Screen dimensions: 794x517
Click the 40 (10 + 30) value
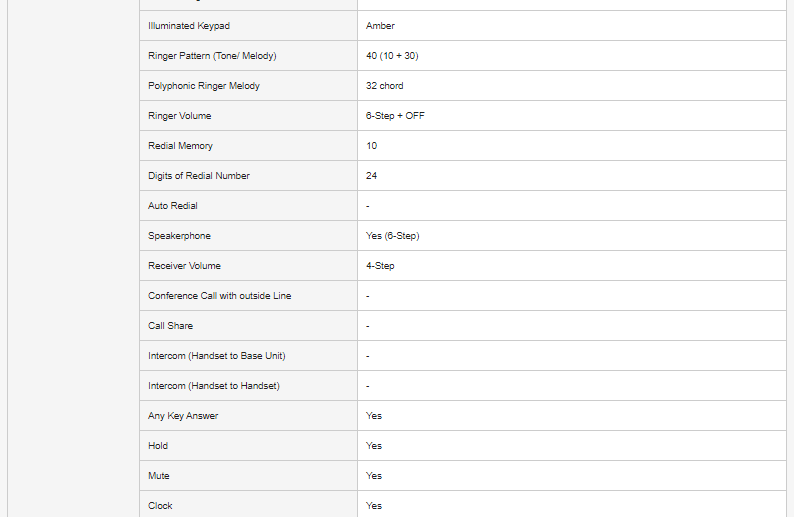coord(392,56)
